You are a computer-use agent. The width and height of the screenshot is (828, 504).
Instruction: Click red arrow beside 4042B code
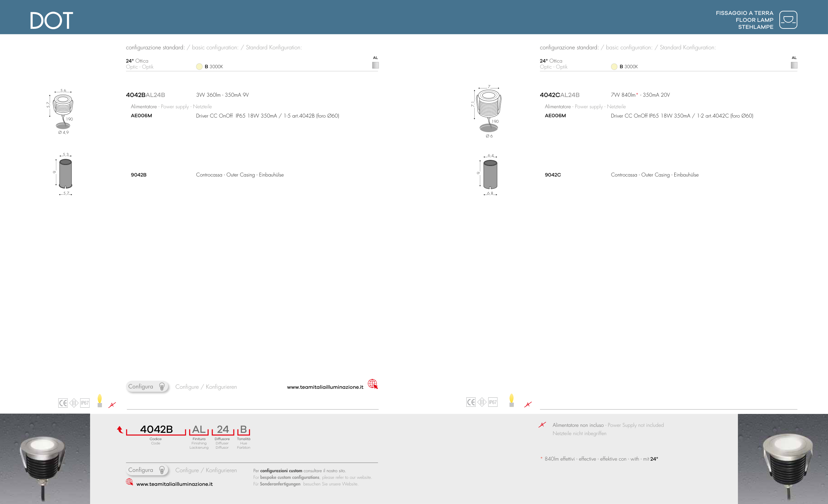coord(120,429)
